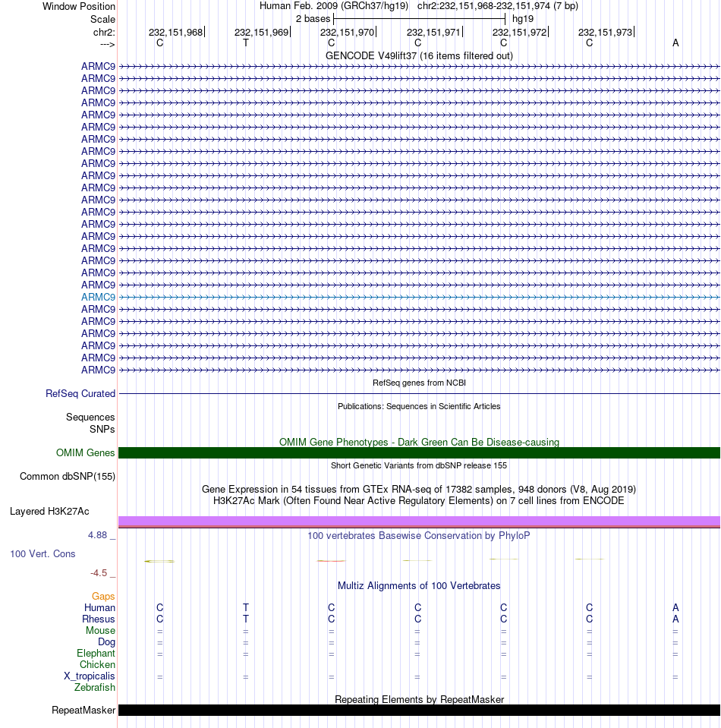
Task: Click the Mouse alignment row label
Action: (x=100, y=631)
